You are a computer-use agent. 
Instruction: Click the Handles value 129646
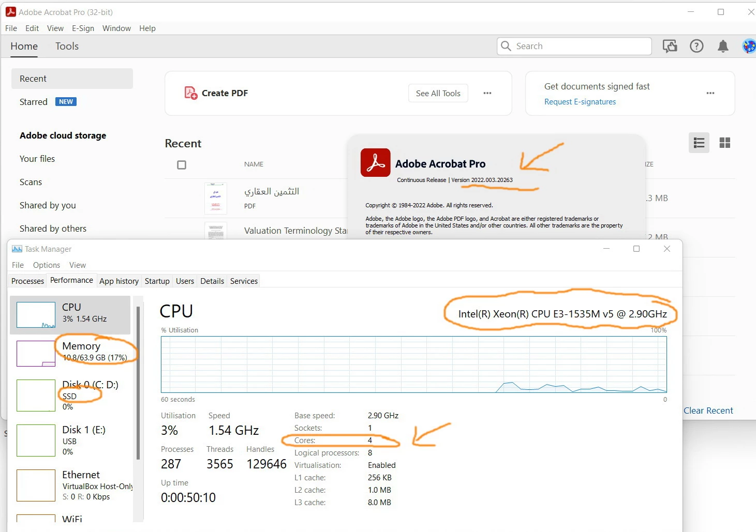pos(266,464)
